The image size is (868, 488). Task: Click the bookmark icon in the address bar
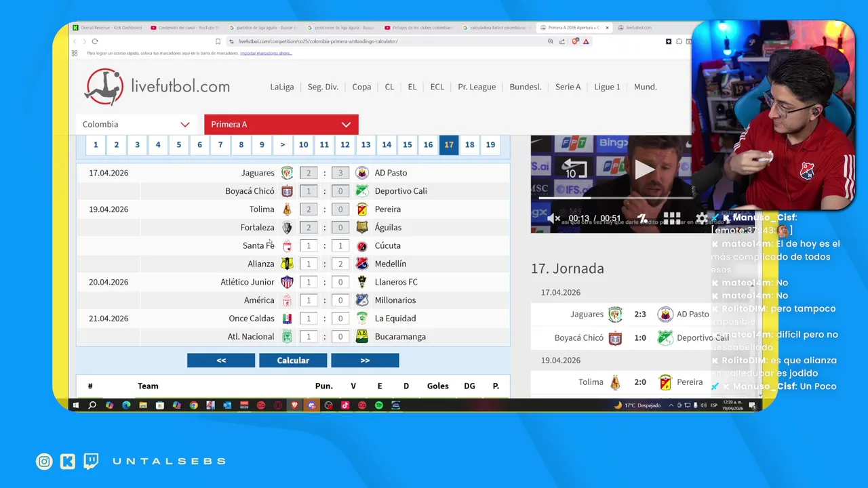[218, 41]
